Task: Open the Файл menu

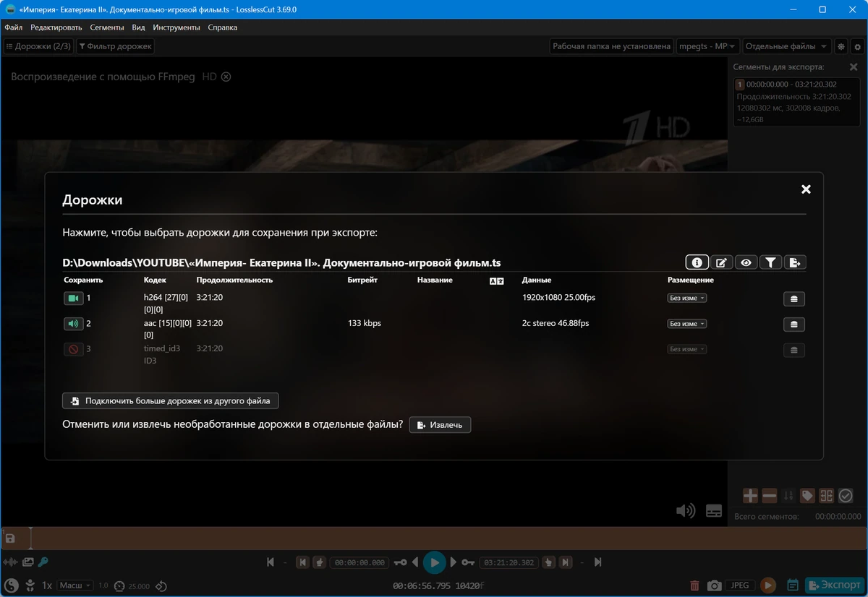Action: (x=13, y=27)
